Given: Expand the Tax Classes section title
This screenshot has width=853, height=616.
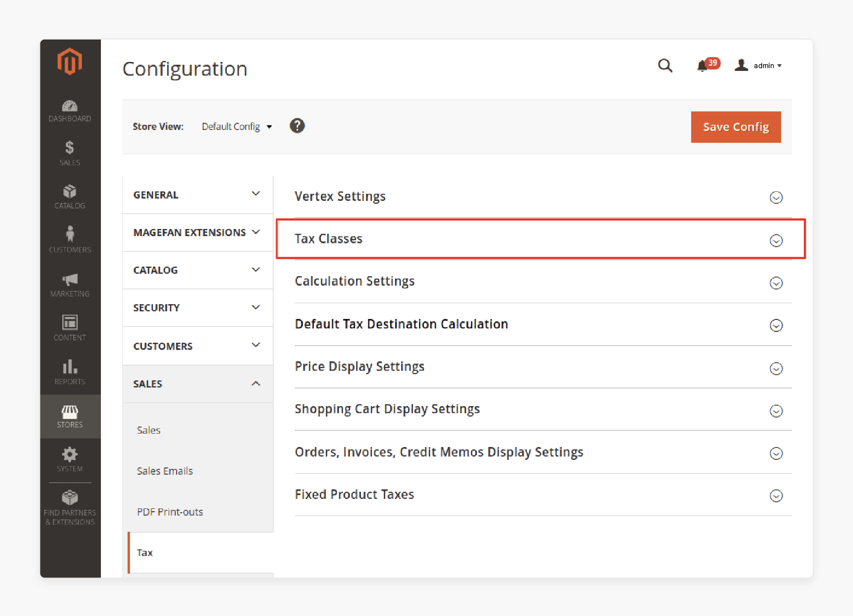Looking at the screenshot, I should 328,239.
